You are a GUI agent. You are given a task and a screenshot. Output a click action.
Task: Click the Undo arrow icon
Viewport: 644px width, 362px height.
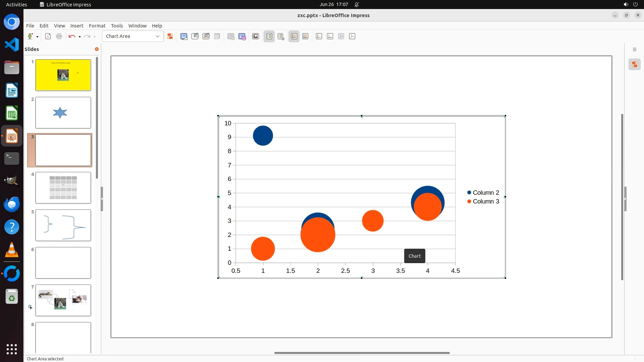(72, 36)
